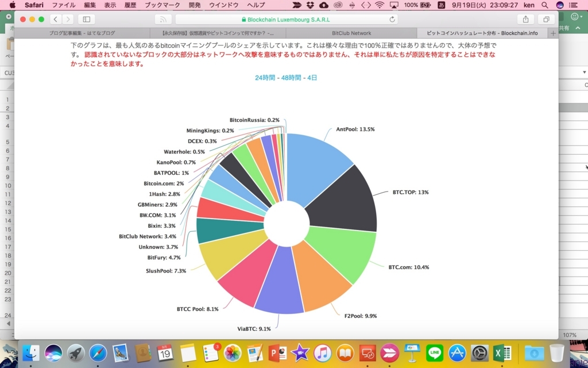588x368 pixels.
Task: Open the 開発 menu
Action: click(195, 5)
